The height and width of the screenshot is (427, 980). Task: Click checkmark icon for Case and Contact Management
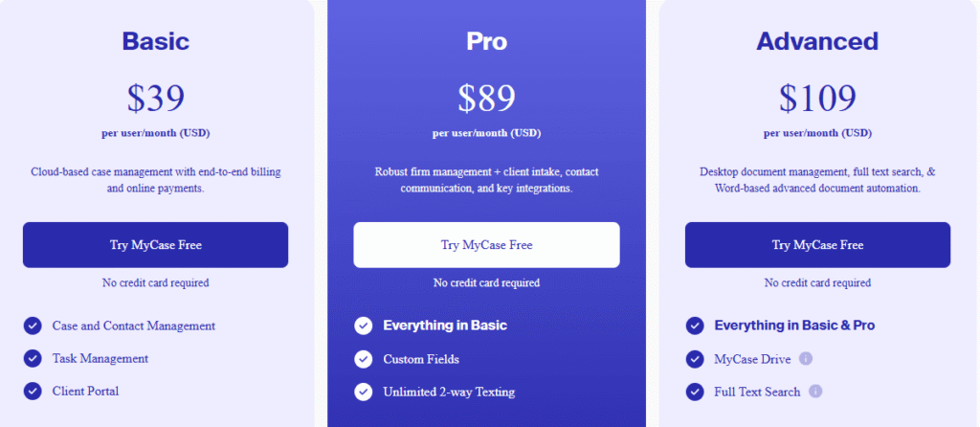pos(33,326)
